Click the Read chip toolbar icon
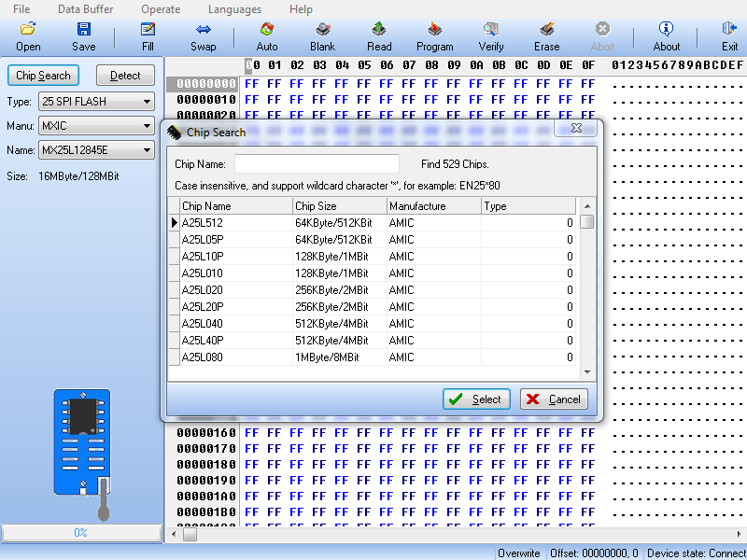The width and height of the screenshot is (747, 560). click(x=379, y=36)
